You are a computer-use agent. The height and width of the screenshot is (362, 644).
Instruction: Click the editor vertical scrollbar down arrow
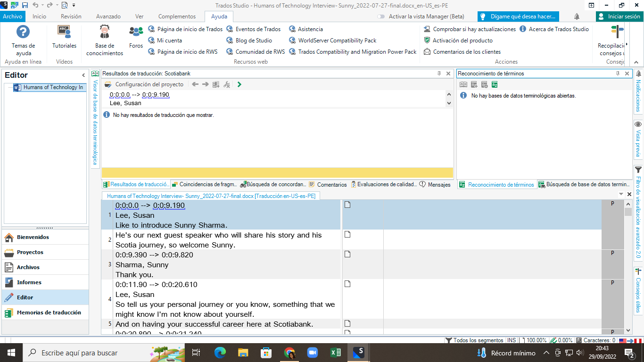(x=628, y=331)
